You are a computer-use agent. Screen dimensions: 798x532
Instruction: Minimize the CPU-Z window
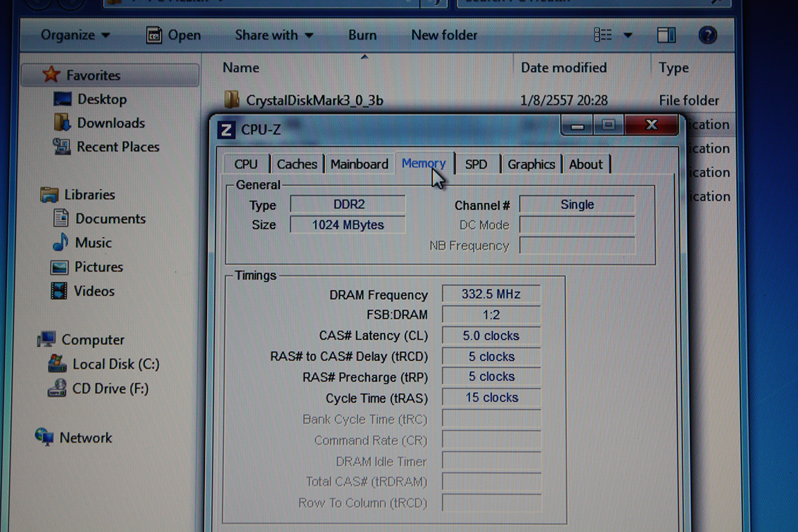tap(577, 125)
